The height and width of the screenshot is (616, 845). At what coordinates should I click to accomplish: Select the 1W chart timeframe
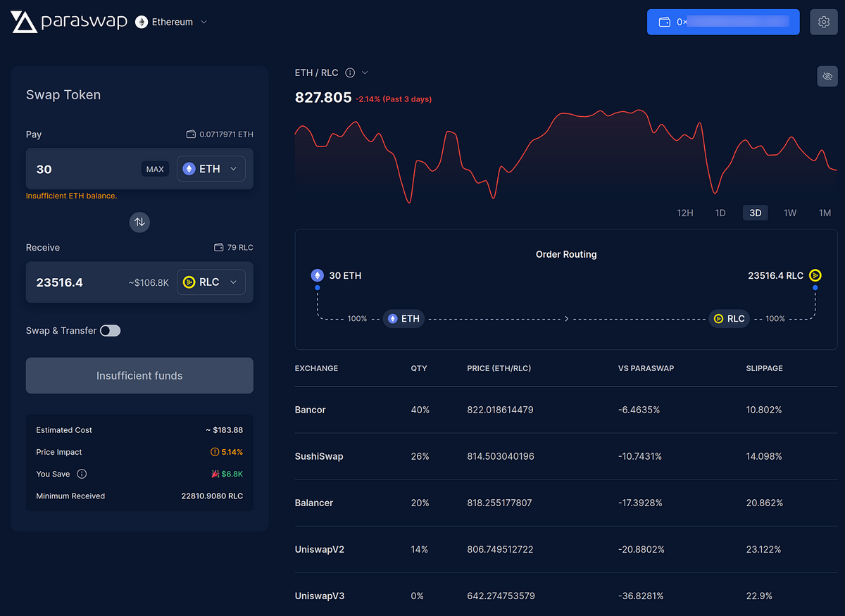click(x=790, y=213)
